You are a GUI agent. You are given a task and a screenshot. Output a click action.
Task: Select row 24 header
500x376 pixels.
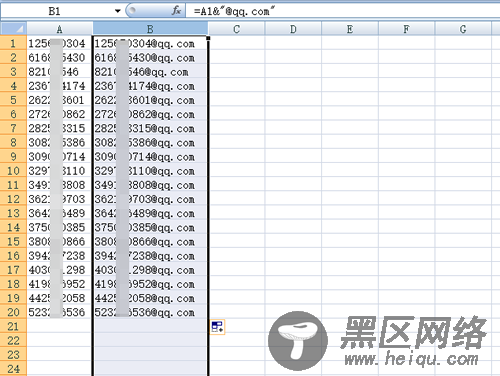(x=13, y=369)
